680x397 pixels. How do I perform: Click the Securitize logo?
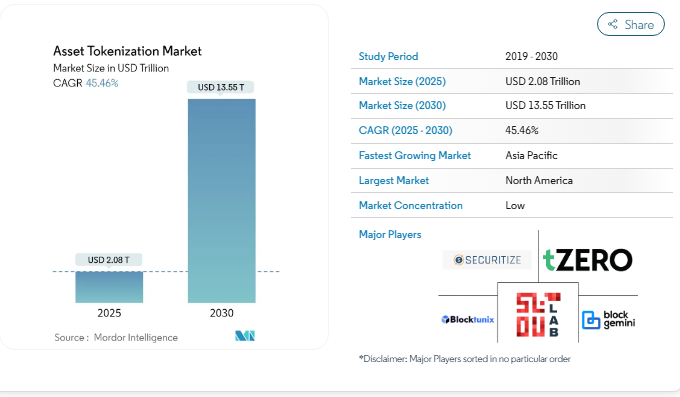coord(487,260)
